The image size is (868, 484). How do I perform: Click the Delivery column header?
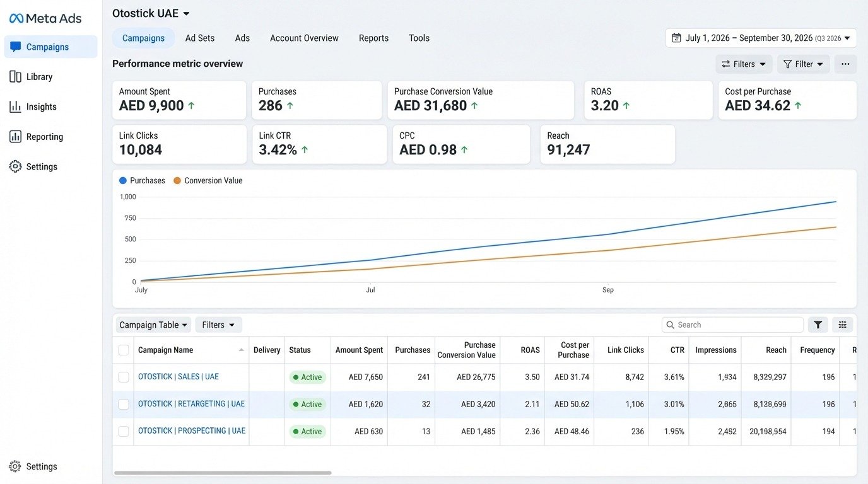267,350
